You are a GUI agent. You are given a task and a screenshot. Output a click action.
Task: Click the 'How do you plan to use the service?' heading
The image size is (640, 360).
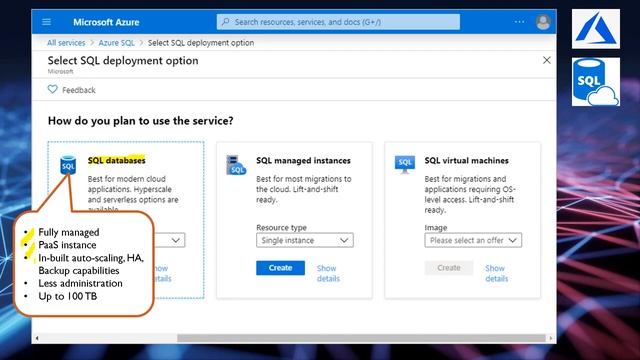[140, 121]
